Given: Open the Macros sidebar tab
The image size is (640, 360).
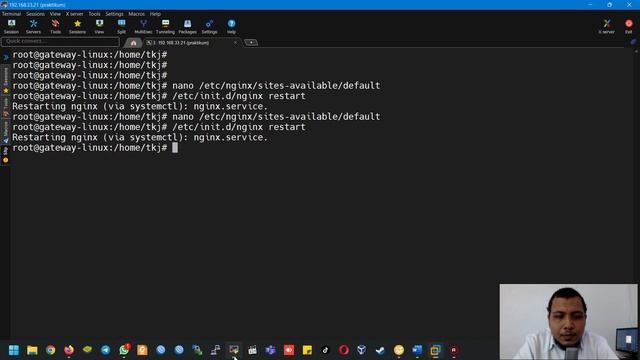Looking at the screenshot, I should (x=6, y=132).
